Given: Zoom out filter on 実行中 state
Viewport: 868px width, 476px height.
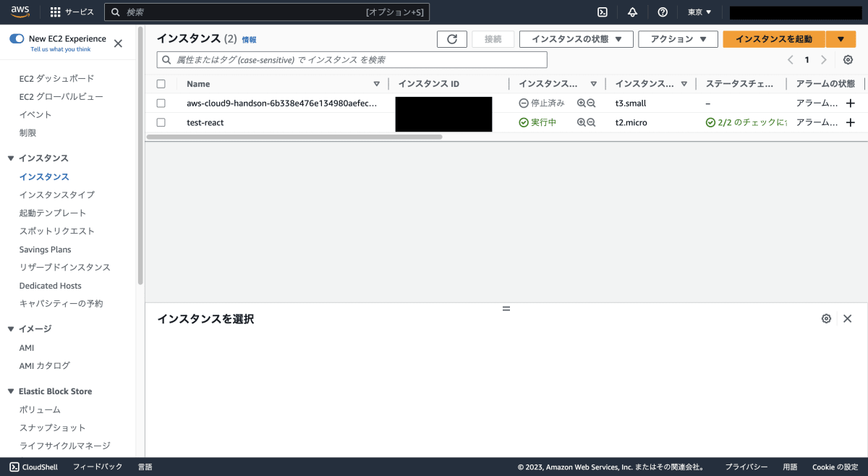Looking at the screenshot, I should coord(591,122).
